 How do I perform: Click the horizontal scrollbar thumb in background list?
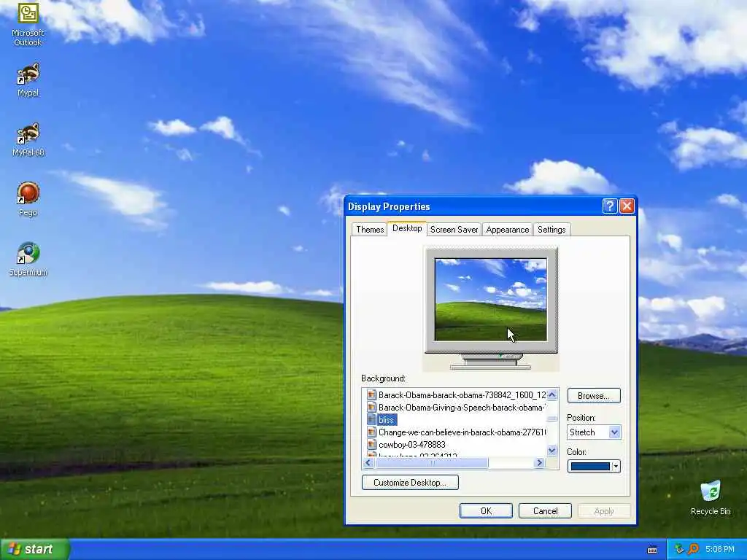432,463
